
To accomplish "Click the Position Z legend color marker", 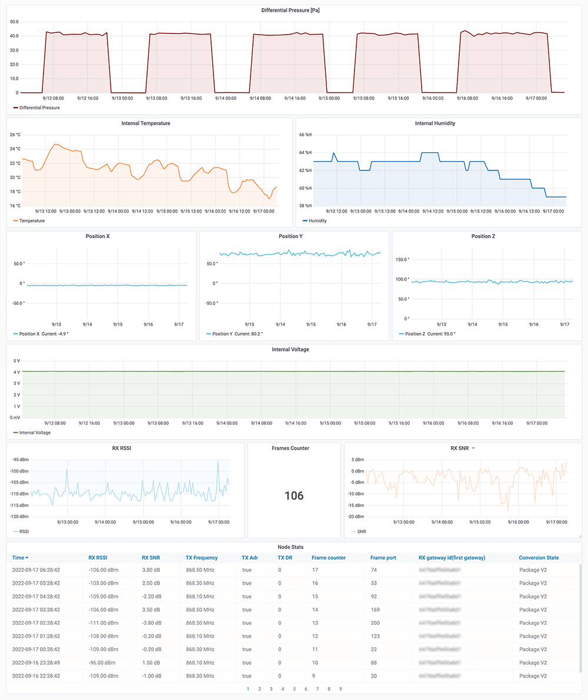I will point(401,333).
